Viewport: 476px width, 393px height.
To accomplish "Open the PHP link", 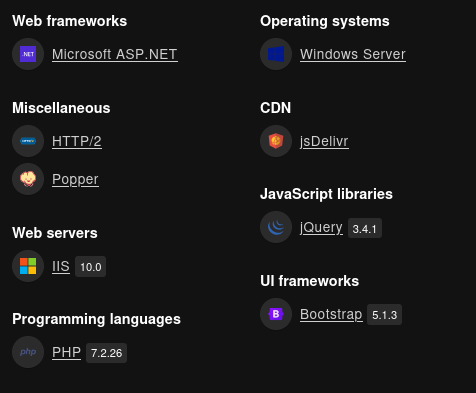I will point(66,352).
